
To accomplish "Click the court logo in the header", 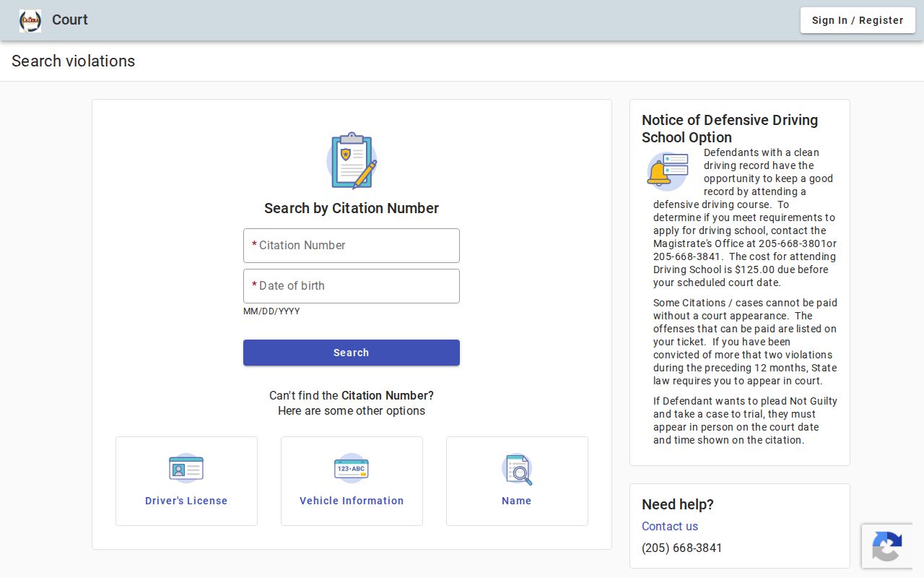I will (x=30, y=20).
